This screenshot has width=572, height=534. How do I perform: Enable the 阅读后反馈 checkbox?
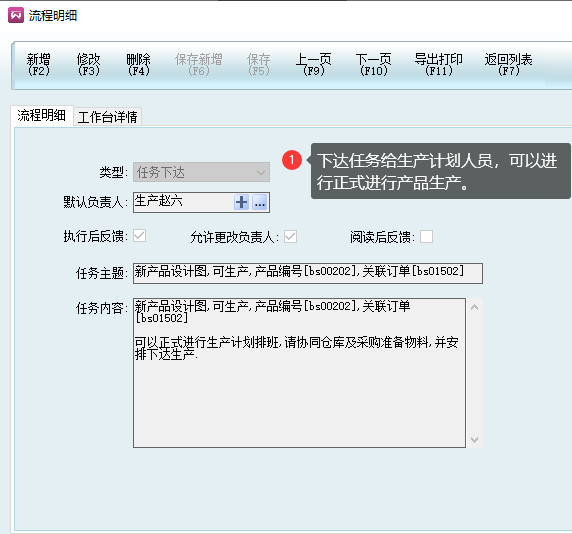[426, 236]
